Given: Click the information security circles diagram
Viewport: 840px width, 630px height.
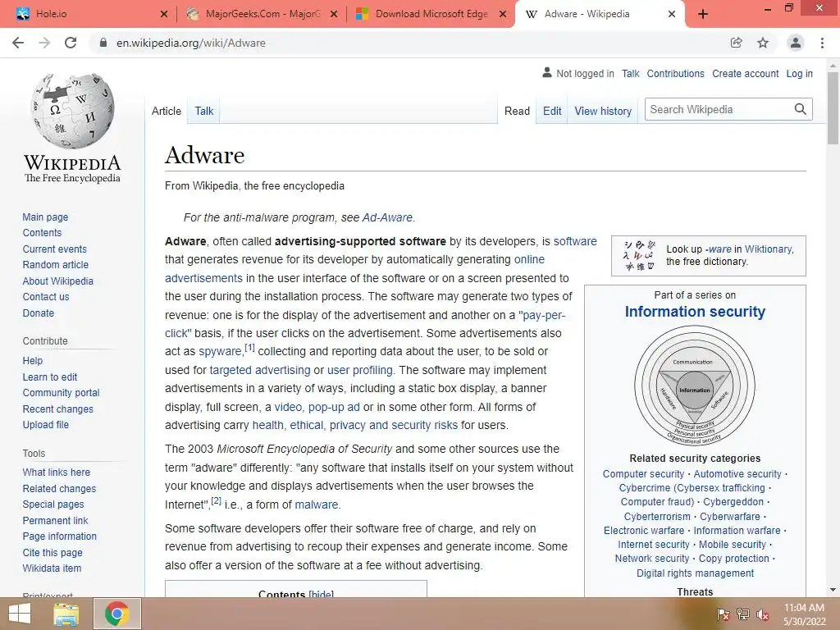Looking at the screenshot, I should click(694, 386).
